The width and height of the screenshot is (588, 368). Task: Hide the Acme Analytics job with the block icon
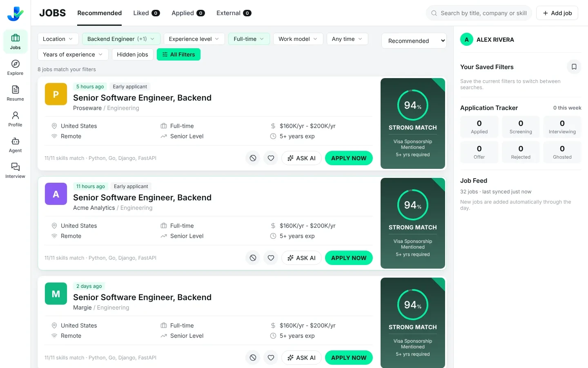(x=253, y=258)
